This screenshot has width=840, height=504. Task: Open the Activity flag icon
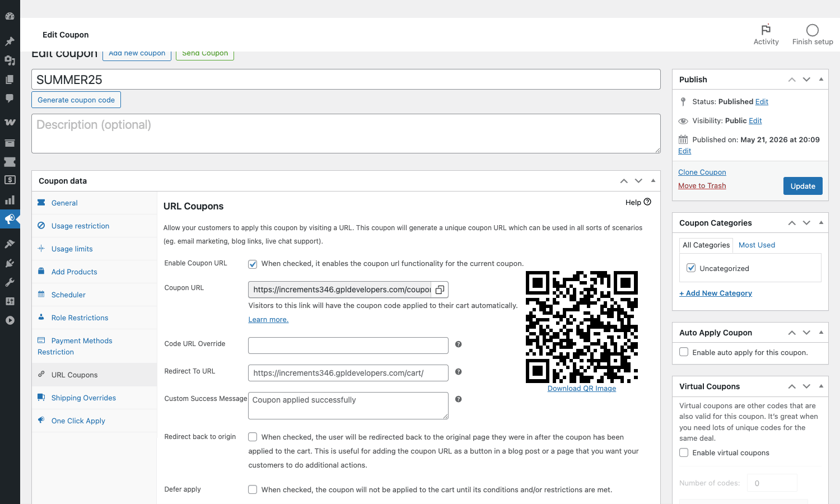766,30
